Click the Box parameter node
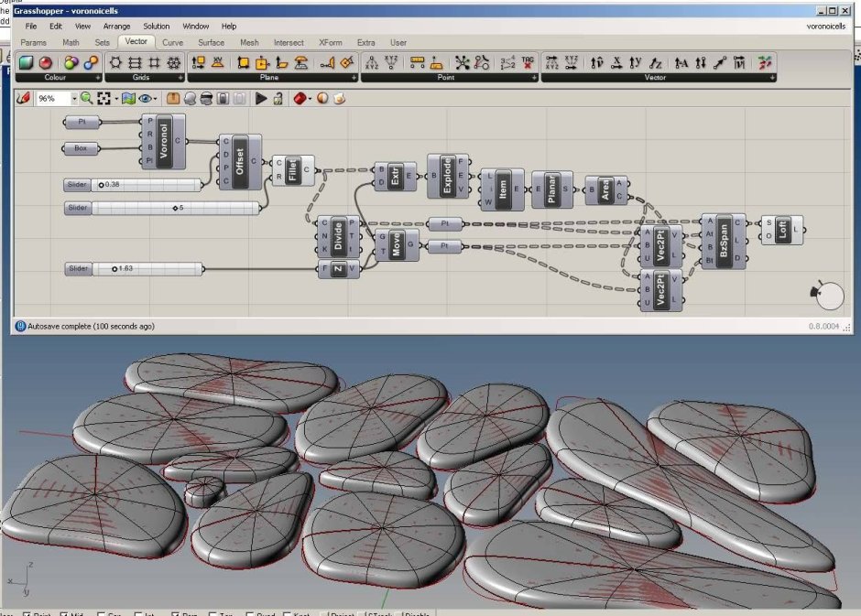Image resolution: width=861 pixels, height=616 pixels. coord(81,148)
